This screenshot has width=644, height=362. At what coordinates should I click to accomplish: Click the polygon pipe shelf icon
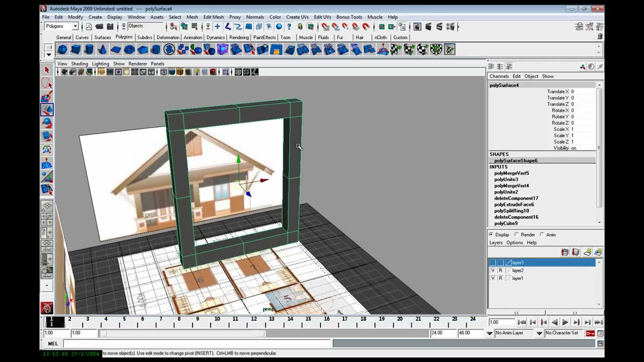point(156,49)
